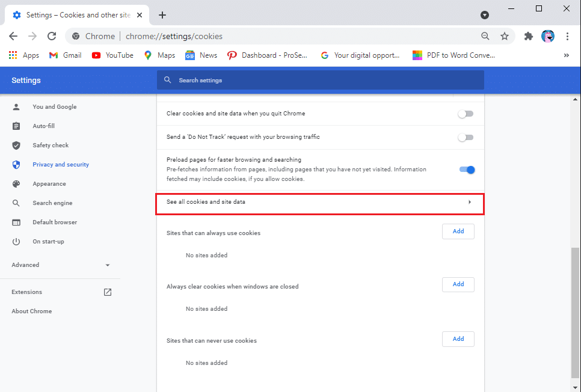Add a site that can always use cookies
The image size is (581, 392).
pyautogui.click(x=458, y=231)
